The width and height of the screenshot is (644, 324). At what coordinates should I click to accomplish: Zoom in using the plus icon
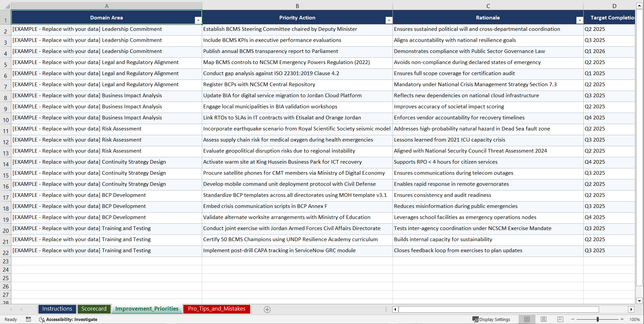[622, 319]
